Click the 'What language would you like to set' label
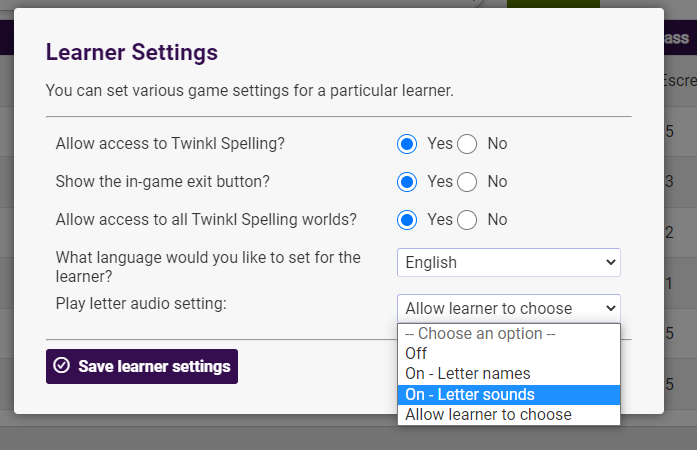The height and width of the screenshot is (450, 697). point(208,267)
